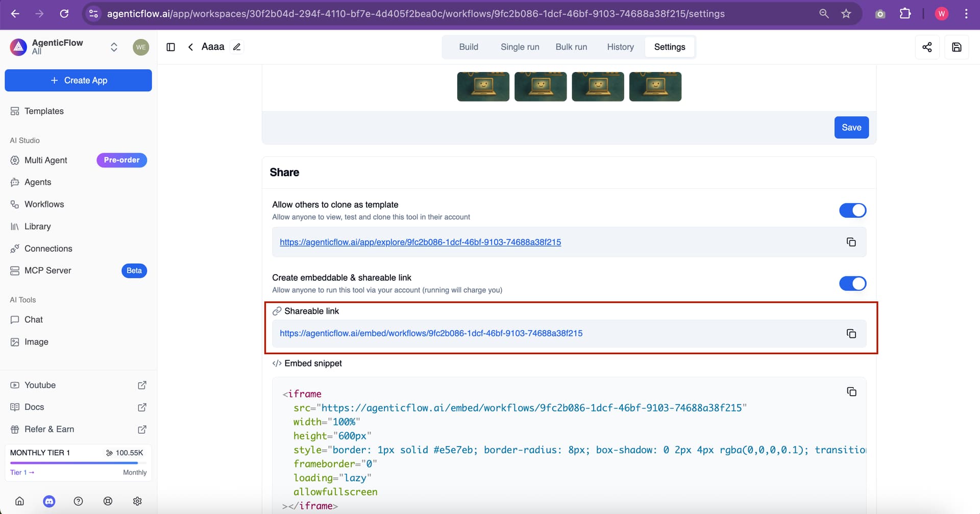
Task: Click the home icon in the bottom bar
Action: point(19,501)
